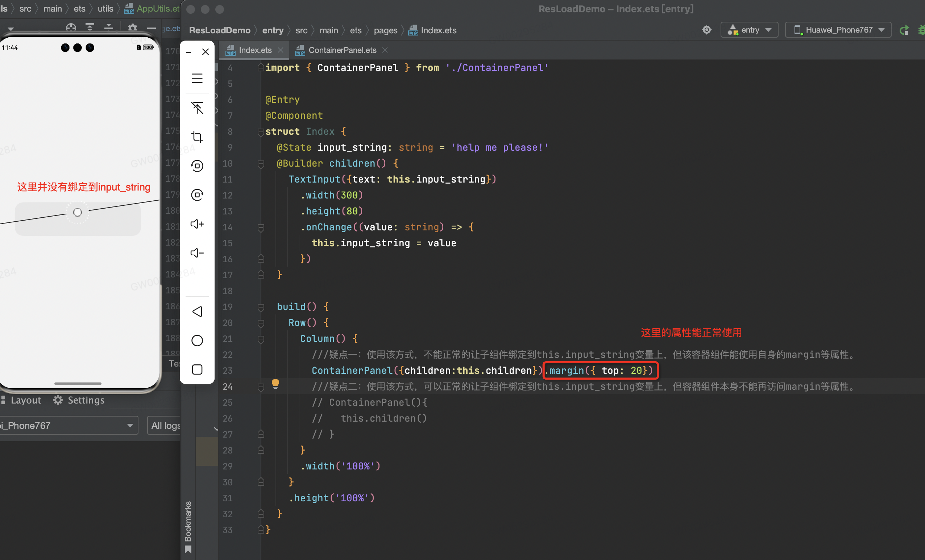Screen dimensions: 925x560
Task: Collapse the comment block at line 24
Action: (261, 387)
